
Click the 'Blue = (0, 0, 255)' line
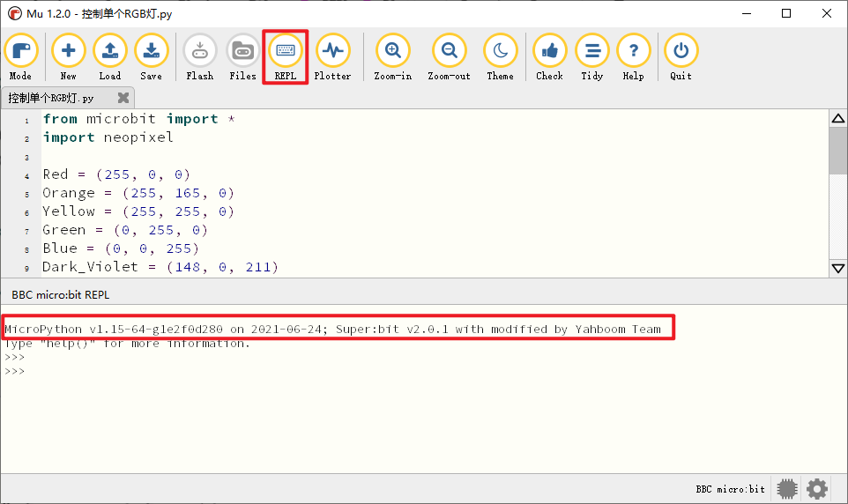(x=121, y=248)
